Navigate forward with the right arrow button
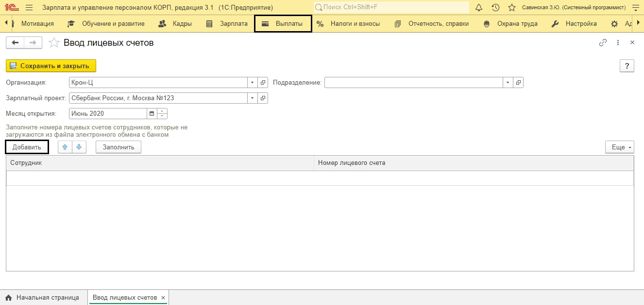Screen dimensions: 644x305 pyautogui.click(x=33, y=43)
